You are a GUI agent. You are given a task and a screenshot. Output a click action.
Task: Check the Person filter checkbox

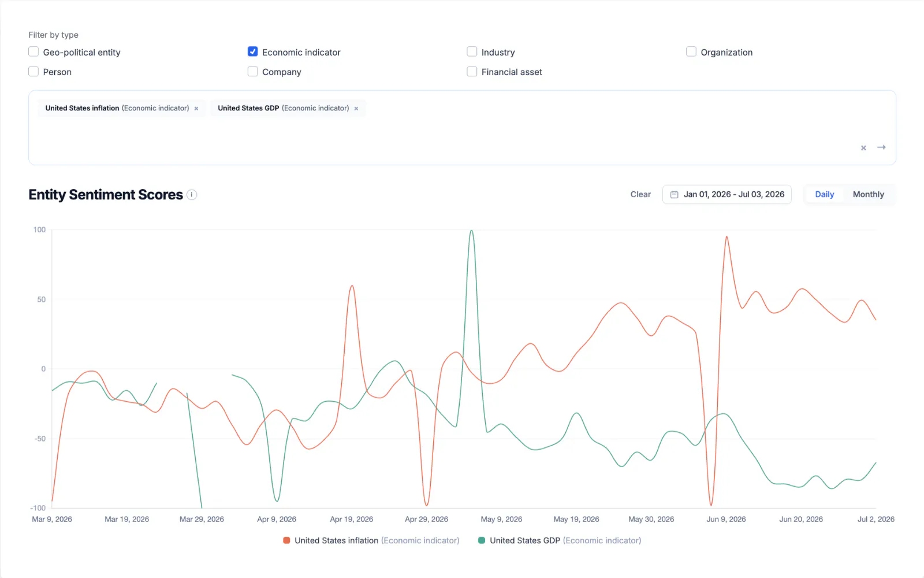click(x=33, y=72)
